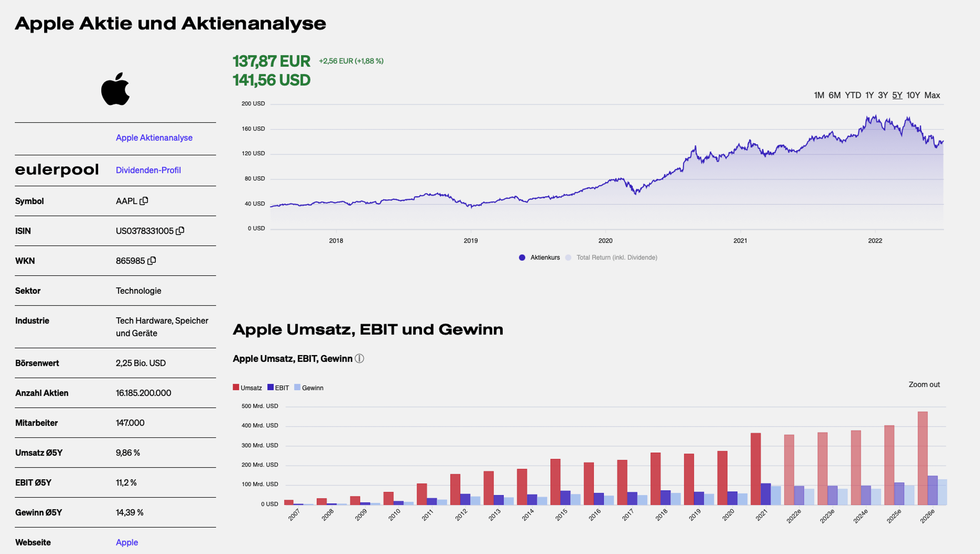Toggle Umsatz bars in legend
Screen dimensions: 980x554
tap(247, 388)
